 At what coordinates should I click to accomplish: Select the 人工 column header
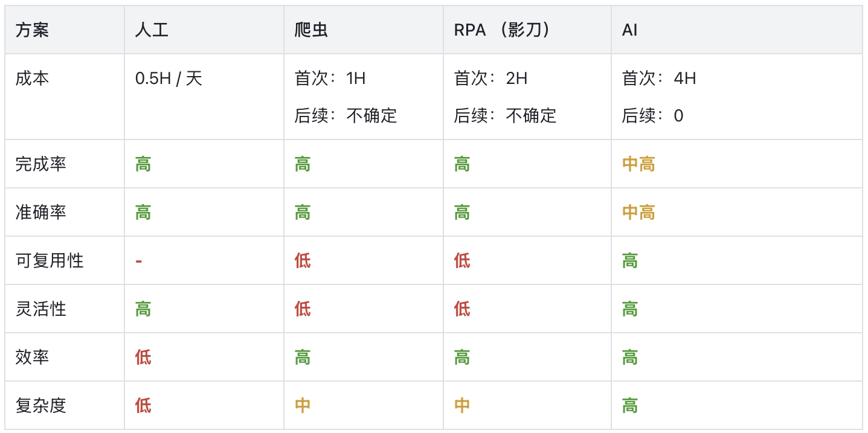point(151,30)
